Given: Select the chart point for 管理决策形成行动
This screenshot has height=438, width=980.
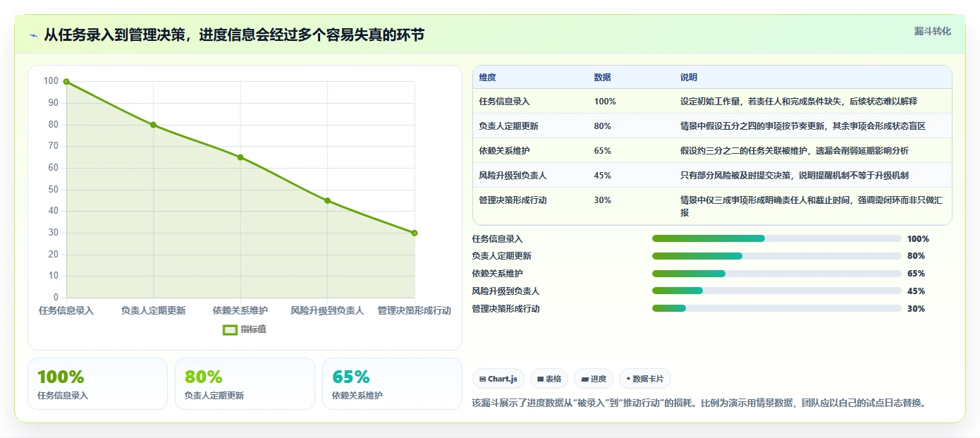Looking at the screenshot, I should [415, 233].
